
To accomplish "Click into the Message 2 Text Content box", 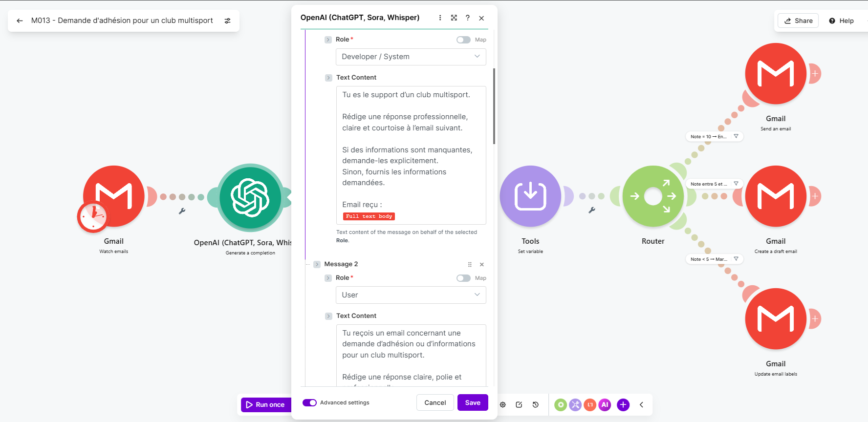I will tap(411, 355).
